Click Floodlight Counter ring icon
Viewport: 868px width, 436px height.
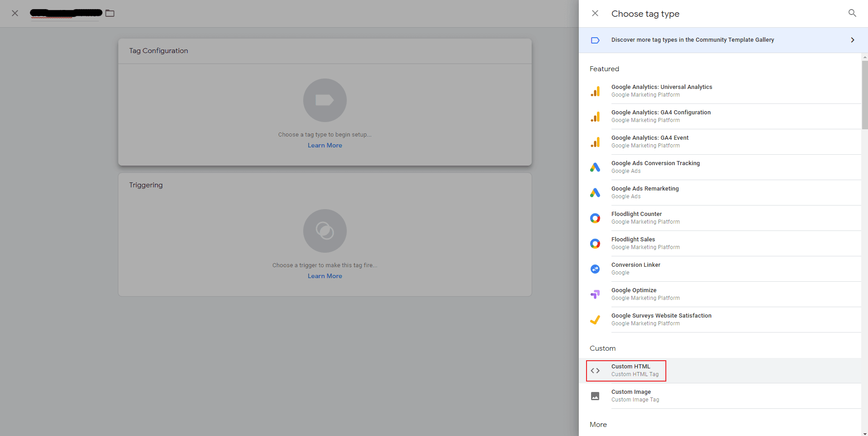(x=595, y=218)
